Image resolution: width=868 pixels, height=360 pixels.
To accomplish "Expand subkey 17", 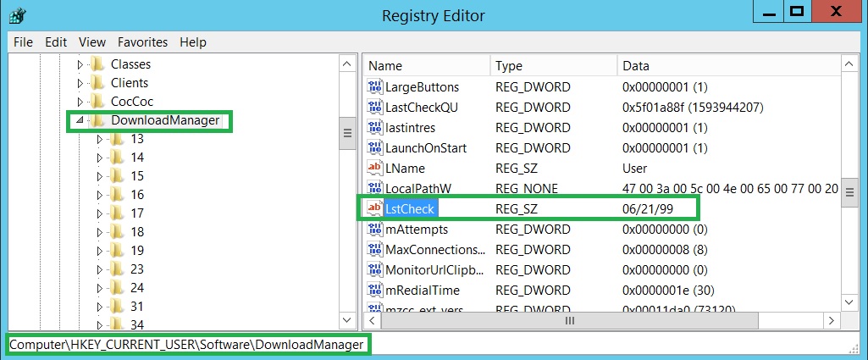I will coord(100,213).
